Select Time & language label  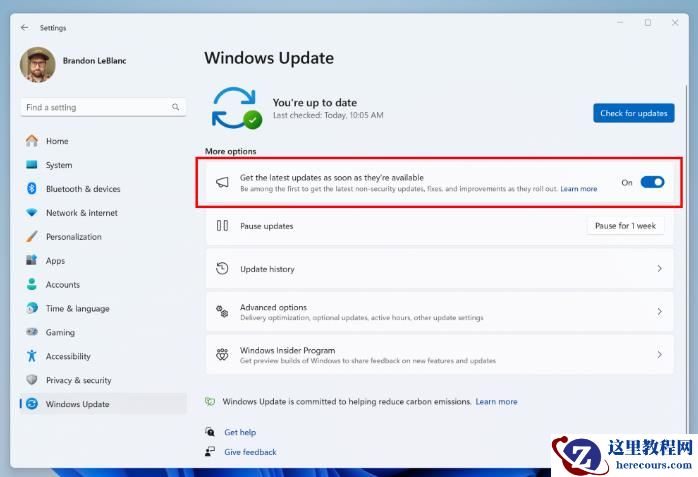77,308
